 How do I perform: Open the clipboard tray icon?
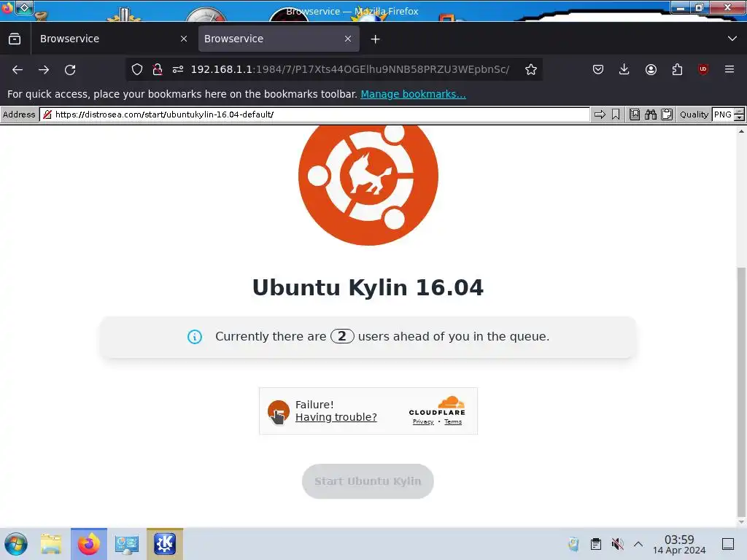(595, 544)
